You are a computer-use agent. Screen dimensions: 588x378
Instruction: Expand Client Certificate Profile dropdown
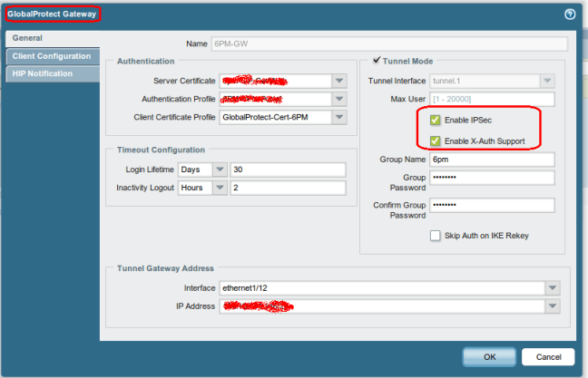(338, 118)
